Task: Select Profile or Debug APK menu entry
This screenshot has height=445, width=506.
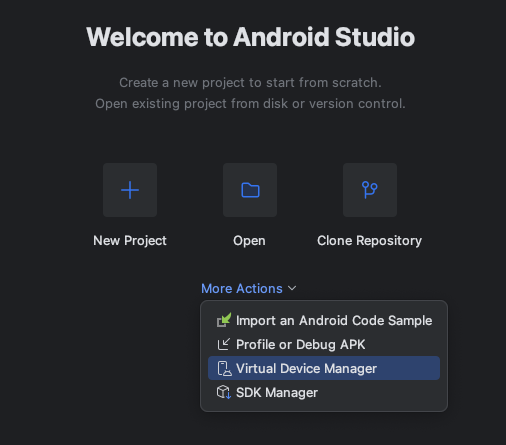Action: pos(324,344)
